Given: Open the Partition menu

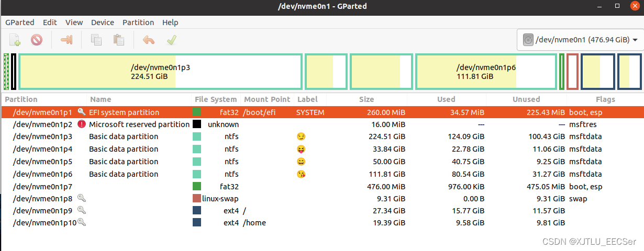Looking at the screenshot, I should (x=138, y=22).
